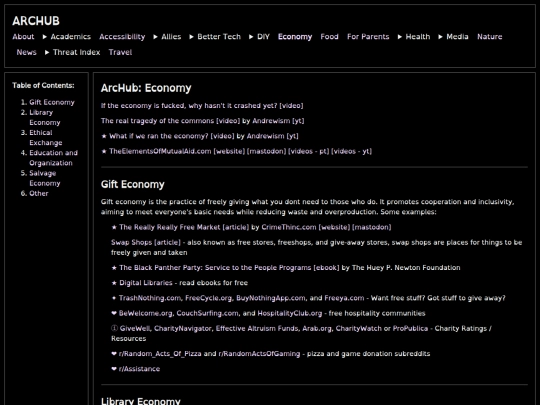Open 'What if we ran the economy?' video

coord(172,136)
